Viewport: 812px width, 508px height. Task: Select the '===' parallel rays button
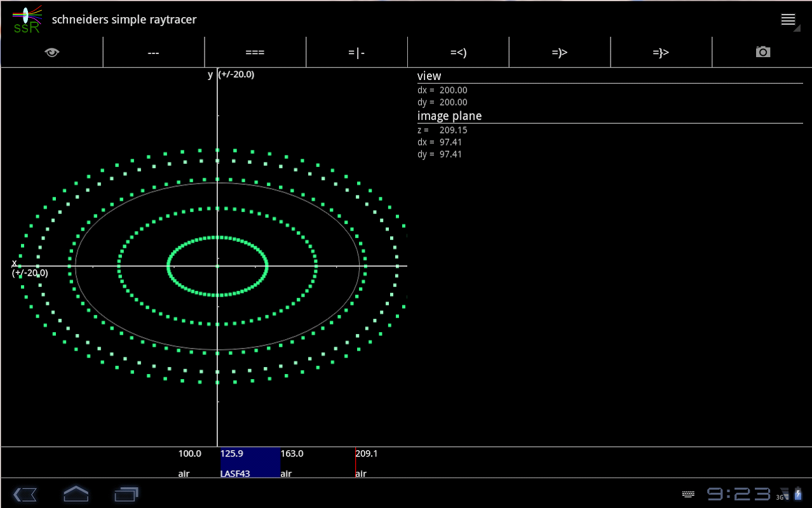pyautogui.click(x=255, y=53)
